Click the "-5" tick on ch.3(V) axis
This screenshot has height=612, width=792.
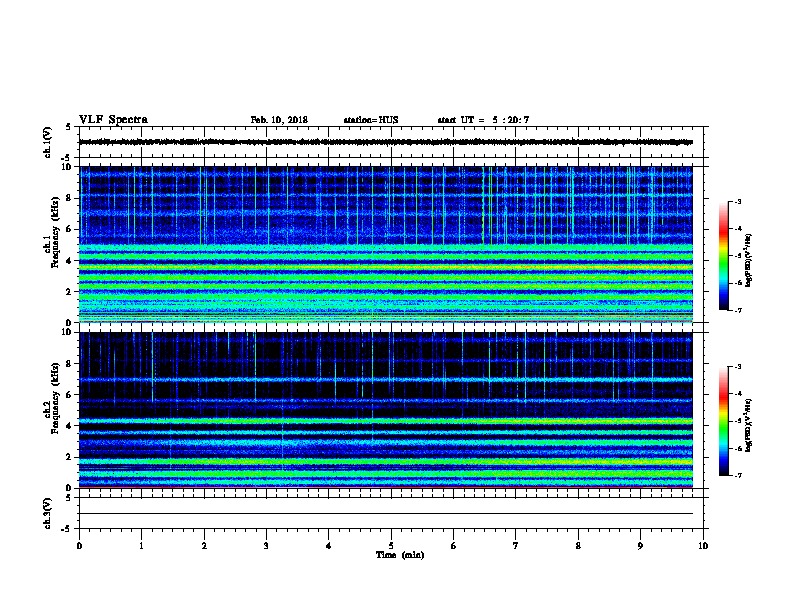click(67, 529)
